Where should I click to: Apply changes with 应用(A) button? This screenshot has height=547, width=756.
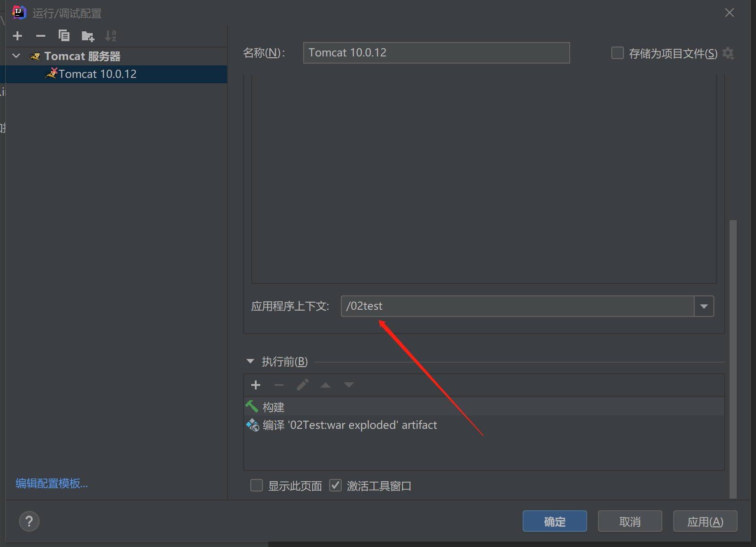coord(705,521)
